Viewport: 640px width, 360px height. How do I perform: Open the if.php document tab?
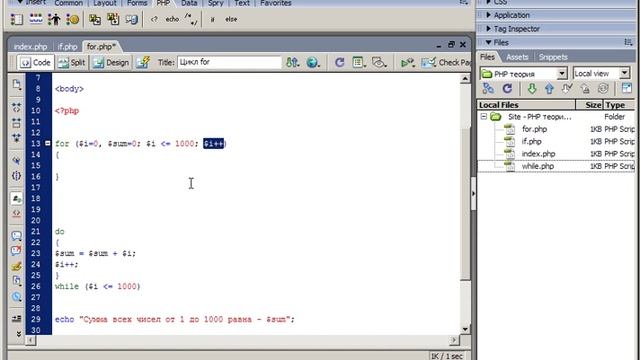[67, 47]
